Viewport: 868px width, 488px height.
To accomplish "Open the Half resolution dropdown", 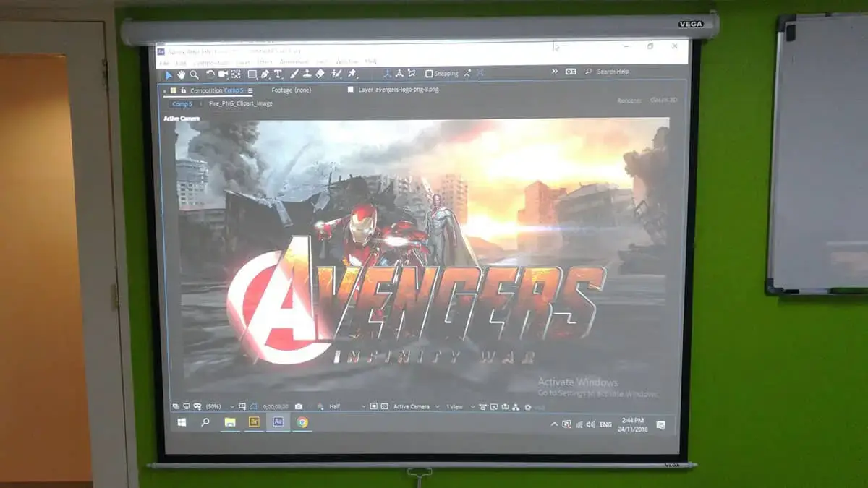I will (x=349, y=406).
